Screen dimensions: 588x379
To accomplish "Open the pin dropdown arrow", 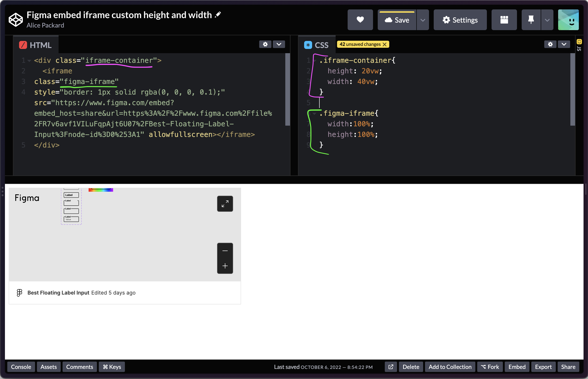I will coord(547,20).
